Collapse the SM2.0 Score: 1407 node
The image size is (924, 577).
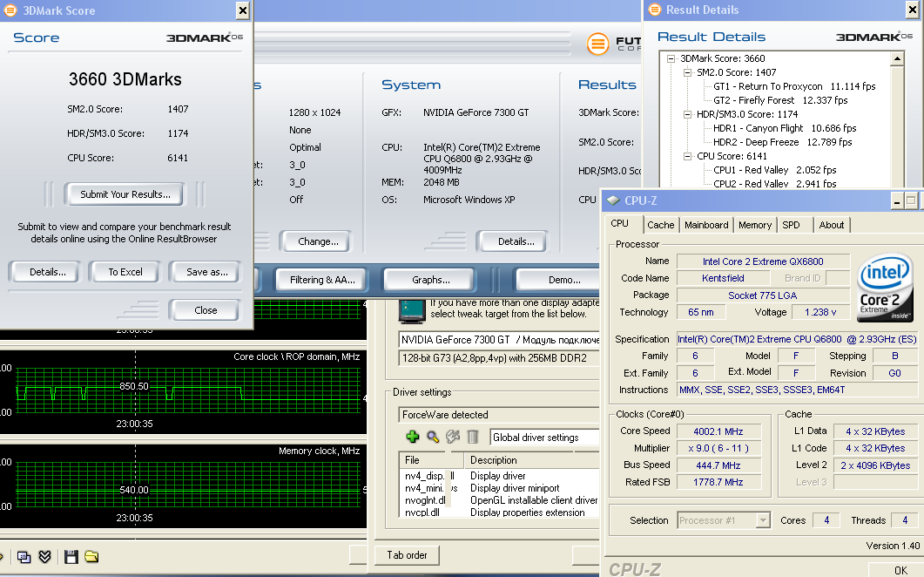pyautogui.click(x=687, y=72)
